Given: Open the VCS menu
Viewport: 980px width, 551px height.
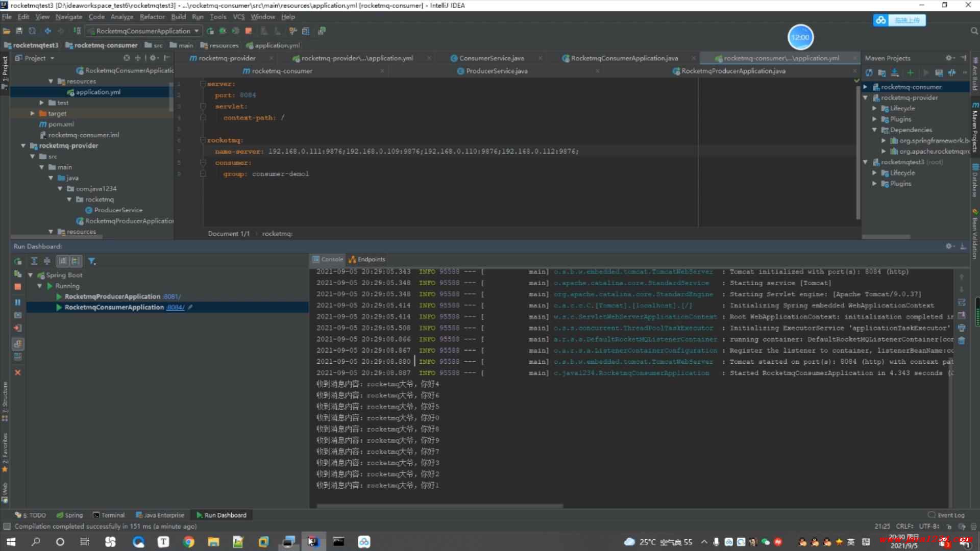Looking at the screenshot, I should (239, 17).
